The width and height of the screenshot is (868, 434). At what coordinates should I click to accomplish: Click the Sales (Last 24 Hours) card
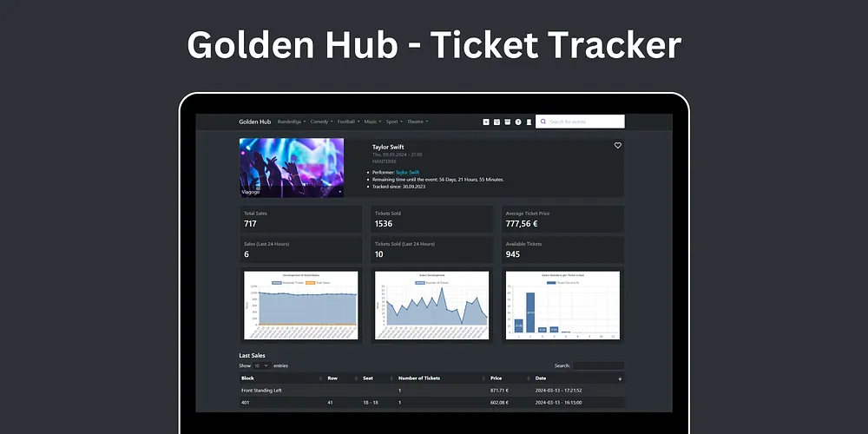coord(301,250)
